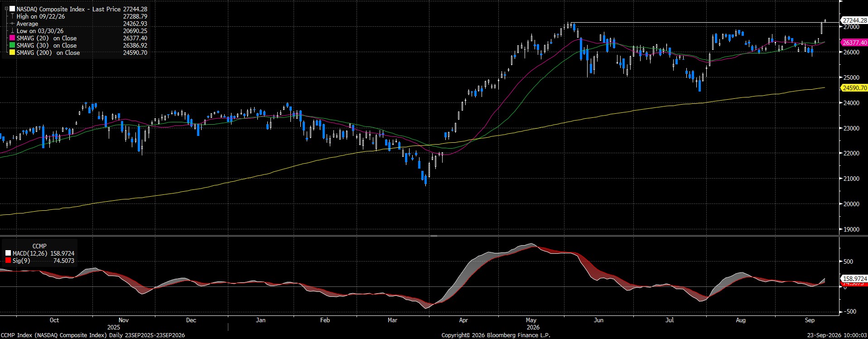
Task: Click the green SMAVG (30) color swatch
Action: (x=12, y=45)
